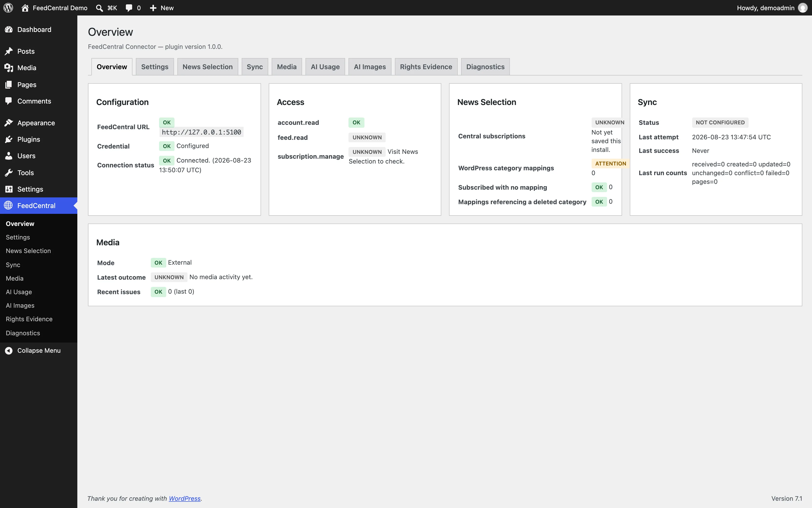This screenshot has height=508, width=812.
Task: Click the Plugins plug icon
Action: pos(9,139)
